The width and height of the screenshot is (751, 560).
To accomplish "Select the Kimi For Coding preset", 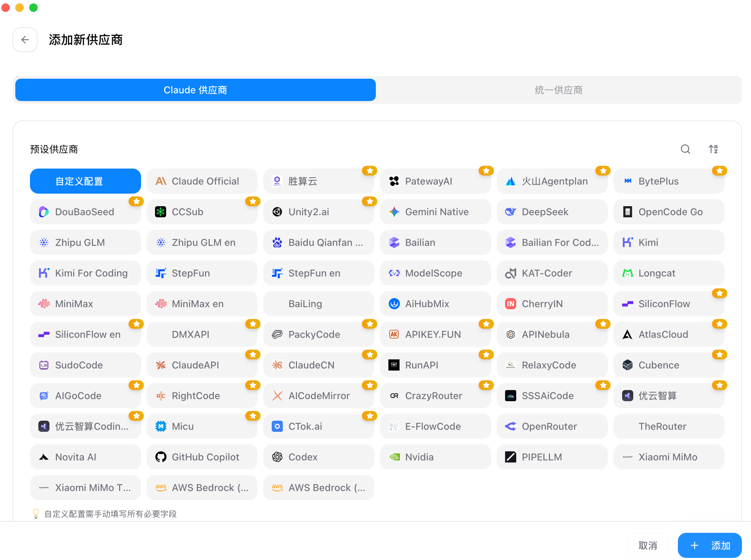I will click(x=85, y=273).
